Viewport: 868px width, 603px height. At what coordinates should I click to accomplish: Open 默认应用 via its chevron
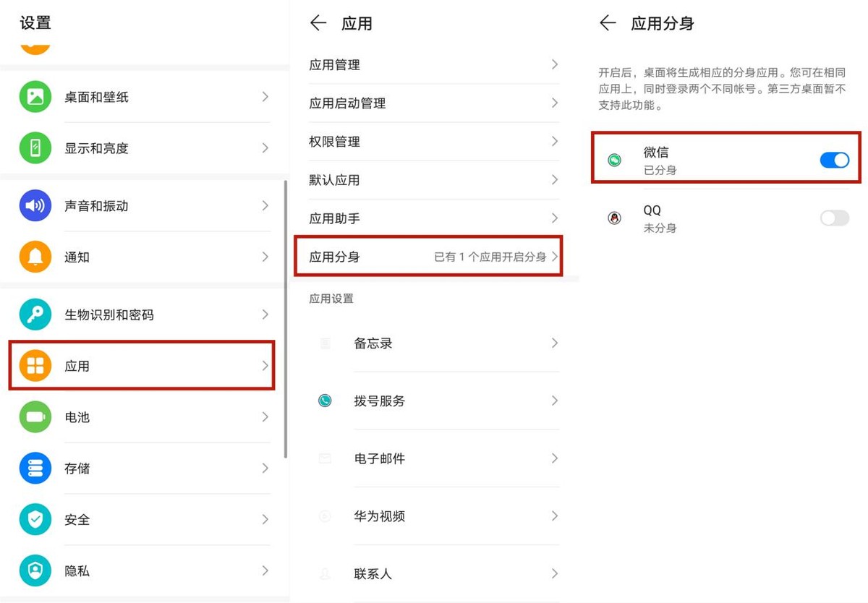click(x=553, y=180)
